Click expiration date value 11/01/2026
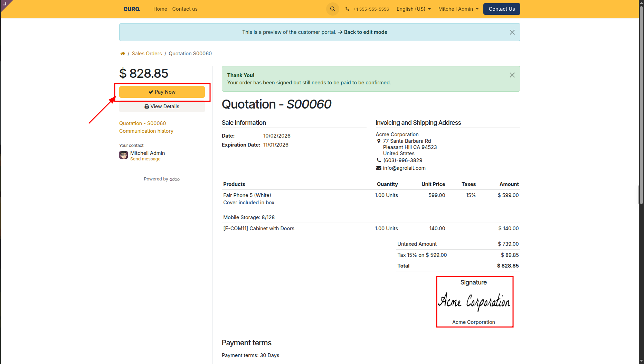644x364 pixels. [x=276, y=145]
